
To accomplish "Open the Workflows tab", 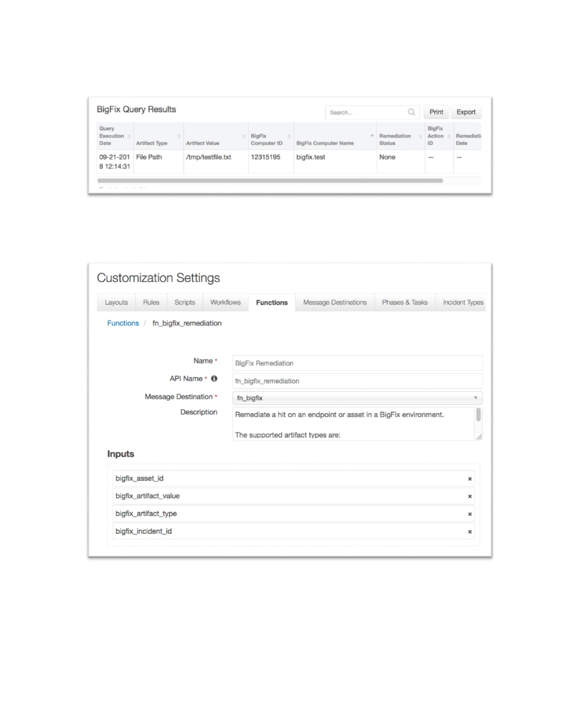I will click(225, 302).
